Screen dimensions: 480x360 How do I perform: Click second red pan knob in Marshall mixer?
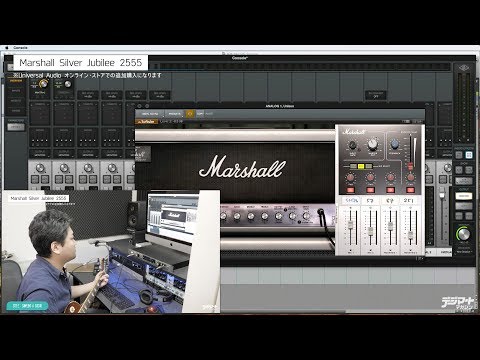tap(370, 177)
